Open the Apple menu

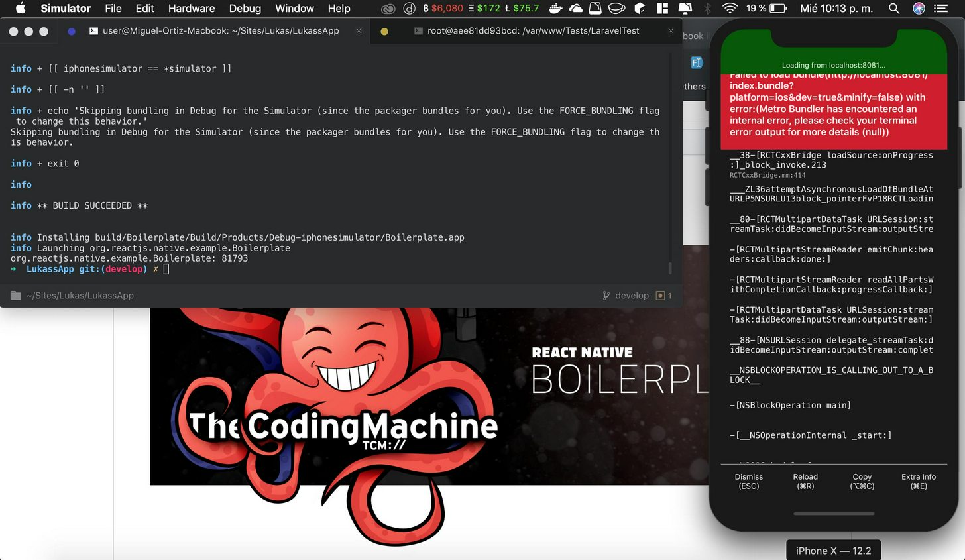pyautogui.click(x=20, y=9)
